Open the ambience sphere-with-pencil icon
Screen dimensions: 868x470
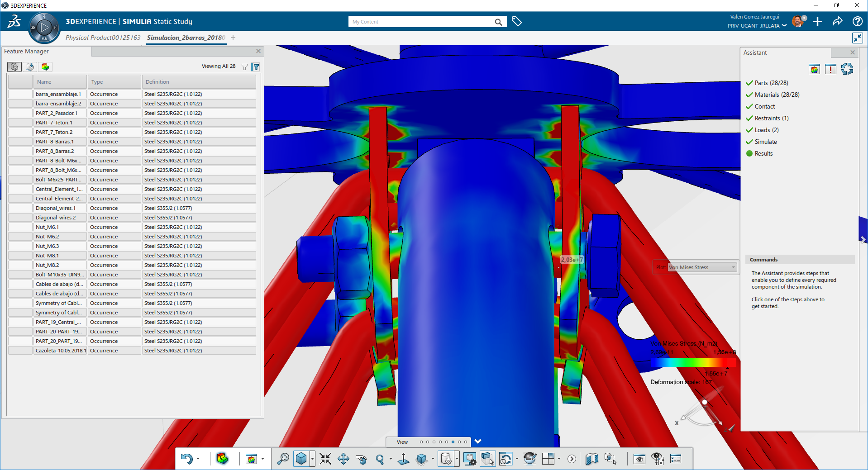pyautogui.click(x=530, y=459)
